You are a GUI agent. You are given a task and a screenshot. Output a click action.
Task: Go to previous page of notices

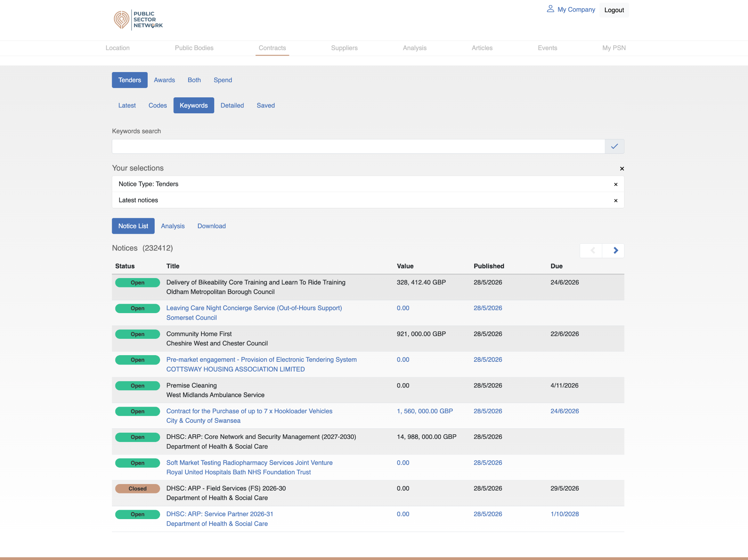click(591, 250)
